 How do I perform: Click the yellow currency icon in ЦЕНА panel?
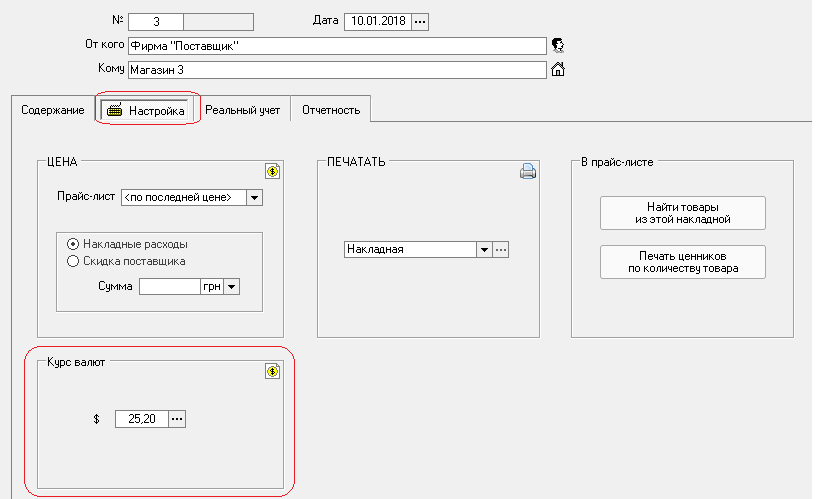point(272,171)
